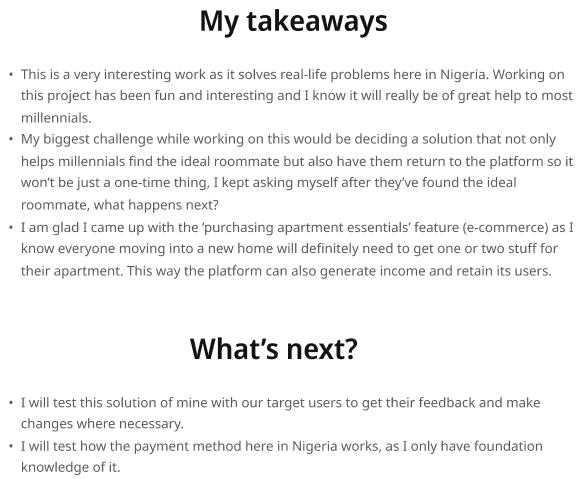Click the 'I will test this solution' bullet marker

[x=11, y=403]
